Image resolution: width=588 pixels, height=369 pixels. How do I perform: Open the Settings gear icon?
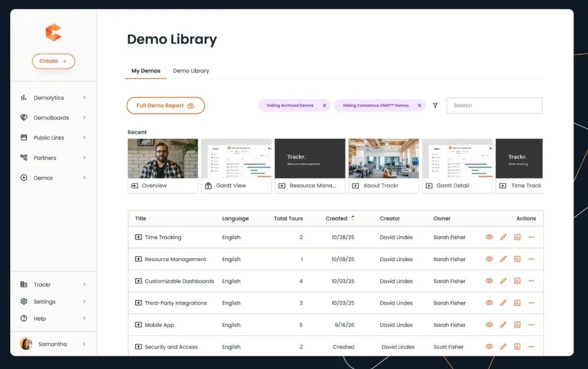[24, 301]
